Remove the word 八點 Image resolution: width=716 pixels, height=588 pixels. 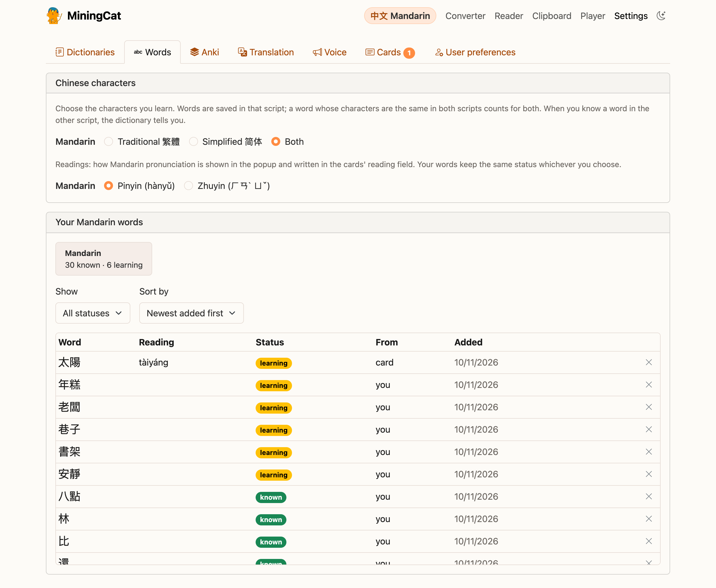(x=649, y=497)
